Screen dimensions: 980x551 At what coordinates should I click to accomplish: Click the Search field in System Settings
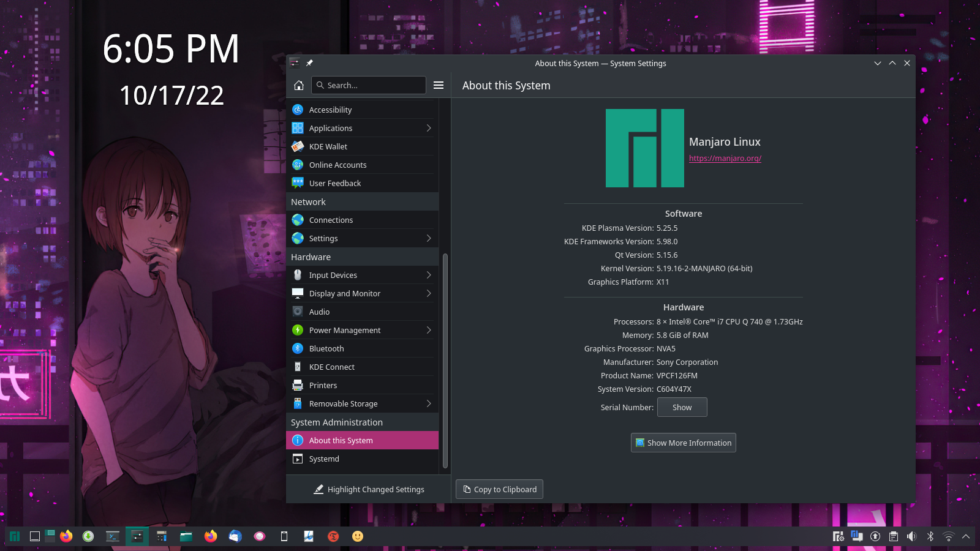[369, 85]
